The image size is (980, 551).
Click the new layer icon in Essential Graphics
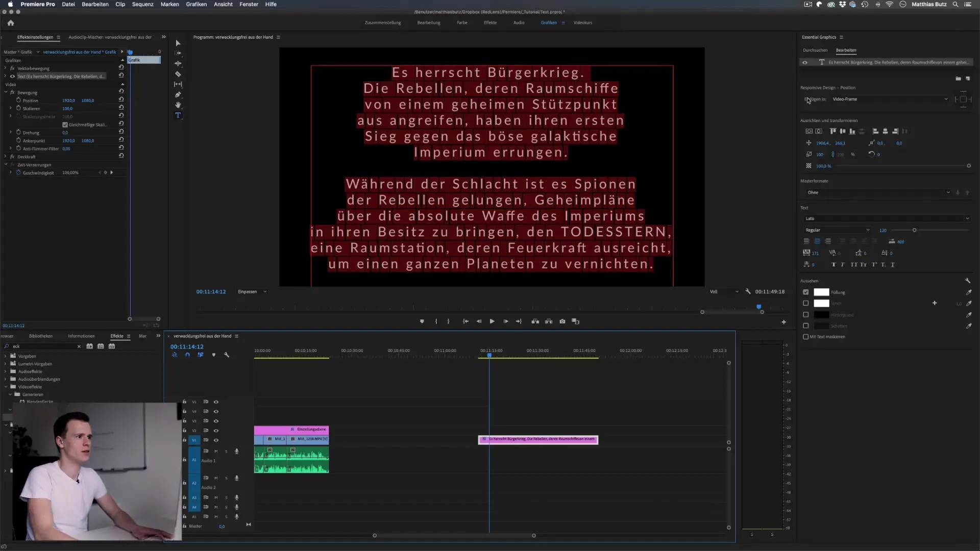pyautogui.click(x=968, y=79)
